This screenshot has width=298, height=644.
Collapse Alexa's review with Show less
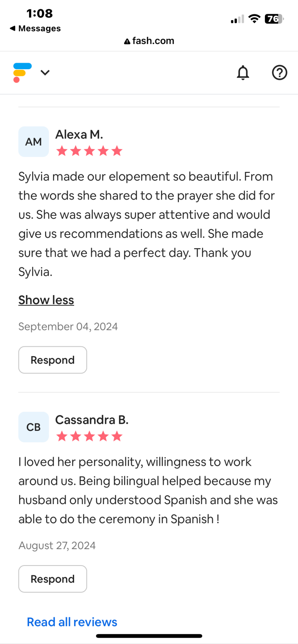point(46,300)
